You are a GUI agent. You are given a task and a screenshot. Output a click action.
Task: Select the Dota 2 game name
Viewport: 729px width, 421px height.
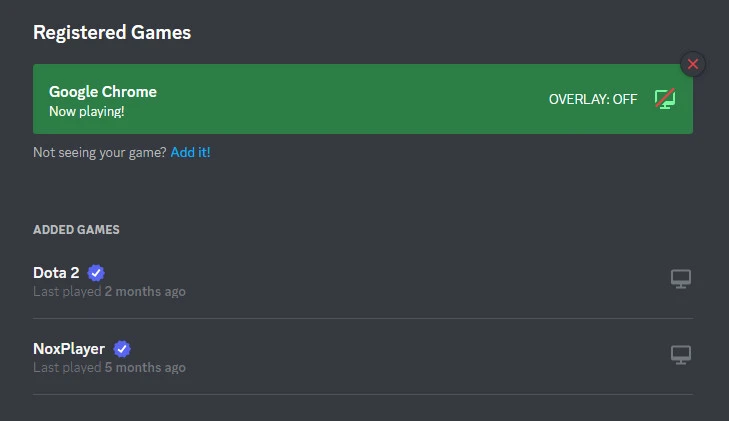tap(56, 273)
